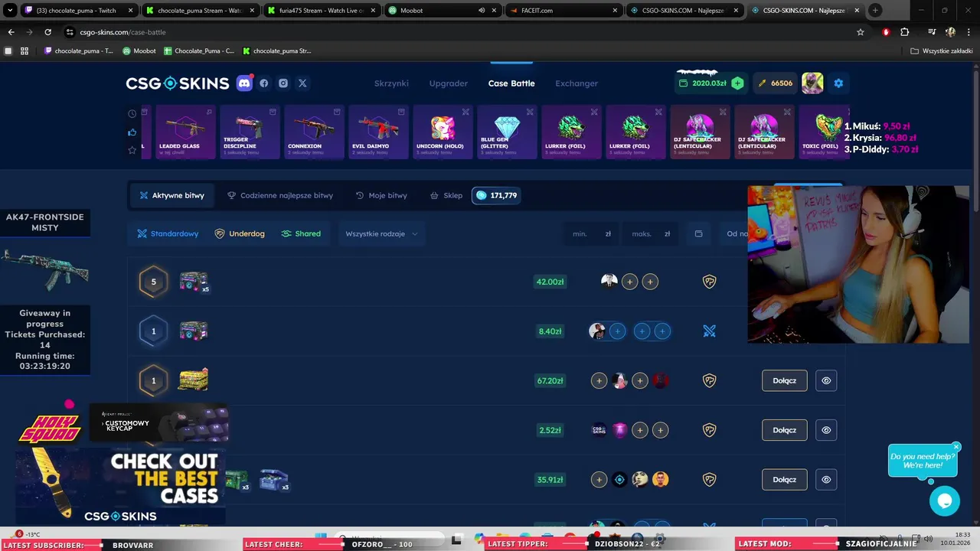The height and width of the screenshot is (551, 980).
Task: Click the golden case in 67.20zł battle
Action: point(194,380)
